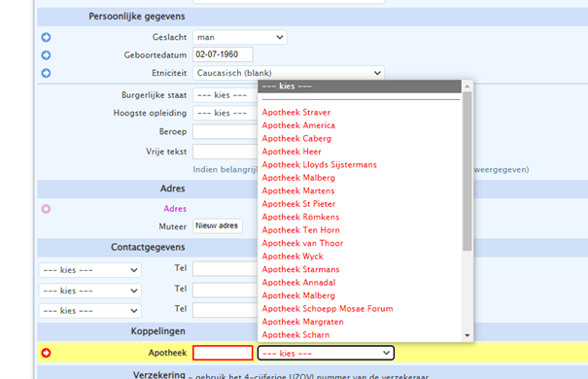This screenshot has height=379, width=588.
Task: Click the first Tel input field
Action: (x=225, y=269)
